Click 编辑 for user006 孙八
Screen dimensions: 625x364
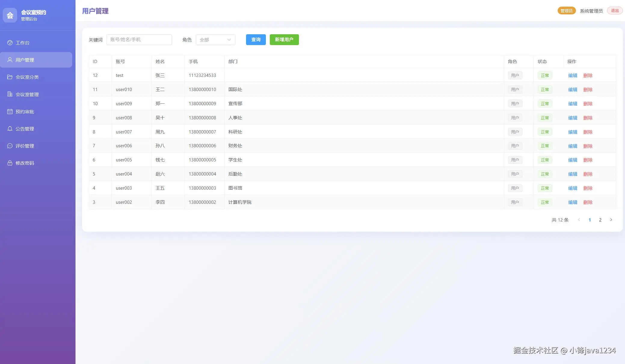(572, 146)
